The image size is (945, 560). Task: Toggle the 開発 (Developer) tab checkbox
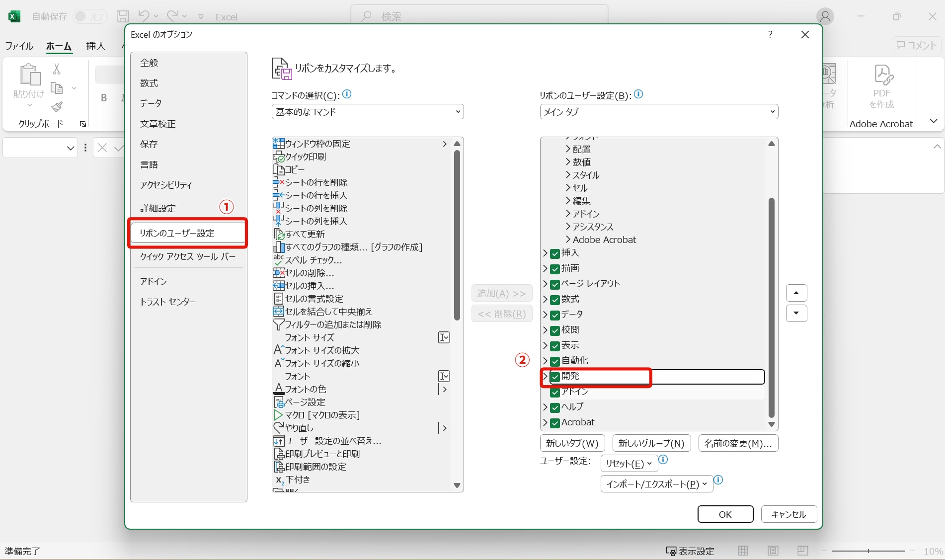pyautogui.click(x=555, y=378)
